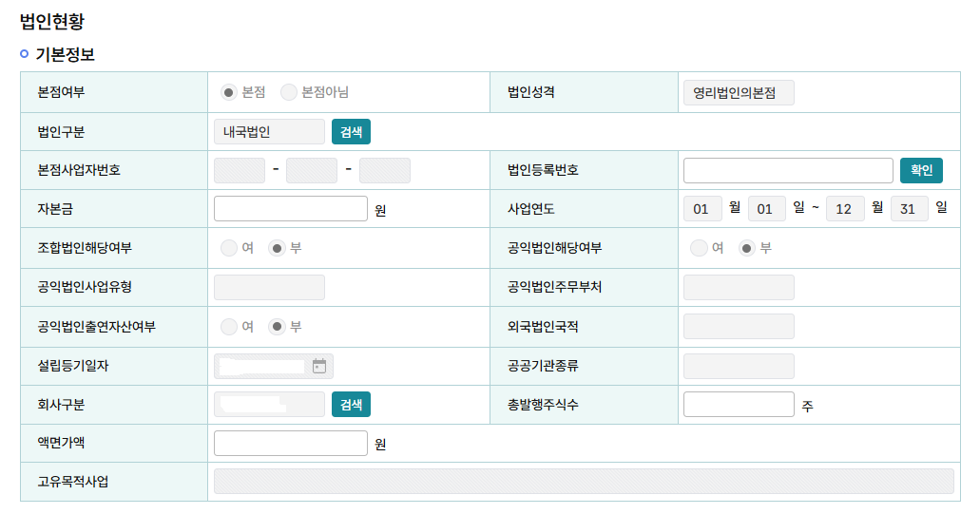Click 사업연도 end month field 12

point(845,209)
